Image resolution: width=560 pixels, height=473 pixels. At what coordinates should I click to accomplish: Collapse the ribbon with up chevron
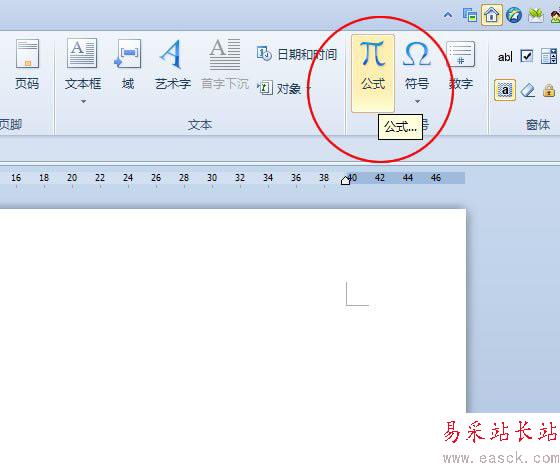coord(448,16)
